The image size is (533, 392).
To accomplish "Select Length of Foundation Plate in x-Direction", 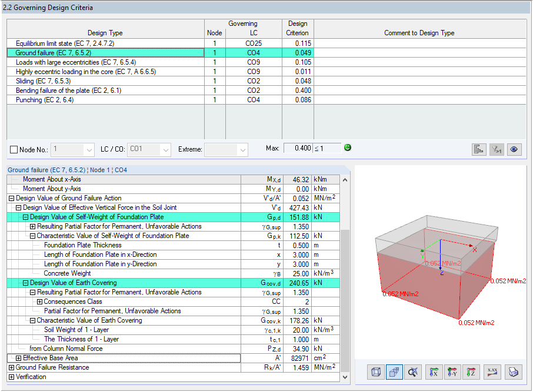I will pyautogui.click(x=174, y=254).
